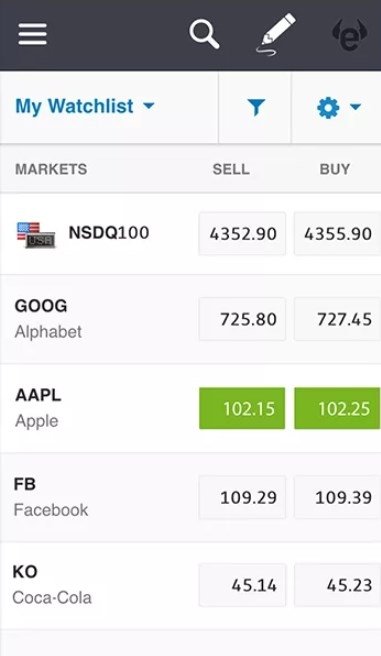Image resolution: width=381 pixels, height=656 pixels.
Task: Open the pencil write-post icon
Action: [276, 34]
